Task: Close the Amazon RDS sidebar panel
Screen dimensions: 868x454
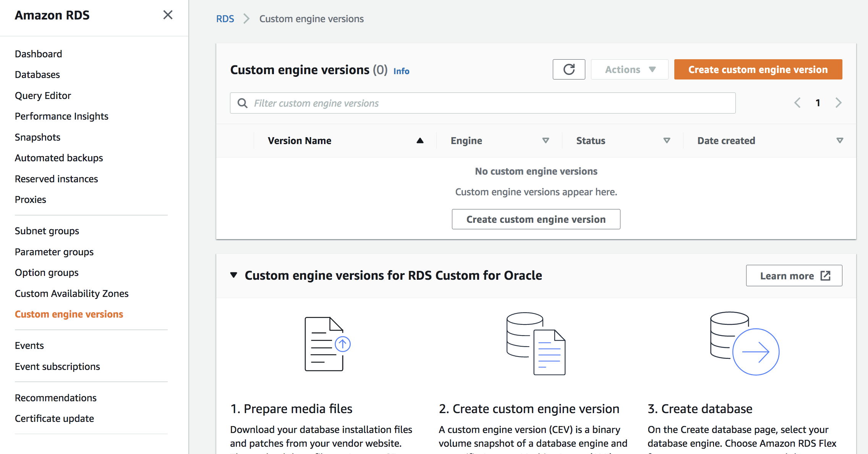Action: pos(168,15)
